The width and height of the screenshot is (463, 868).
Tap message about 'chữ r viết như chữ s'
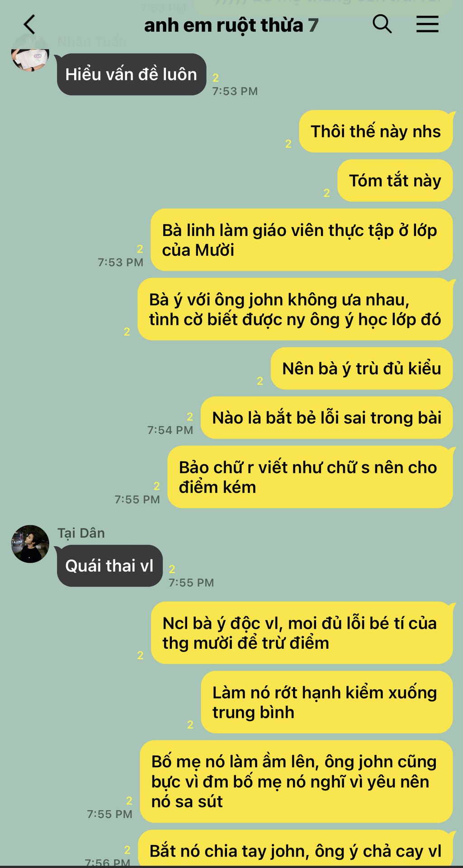click(x=310, y=477)
